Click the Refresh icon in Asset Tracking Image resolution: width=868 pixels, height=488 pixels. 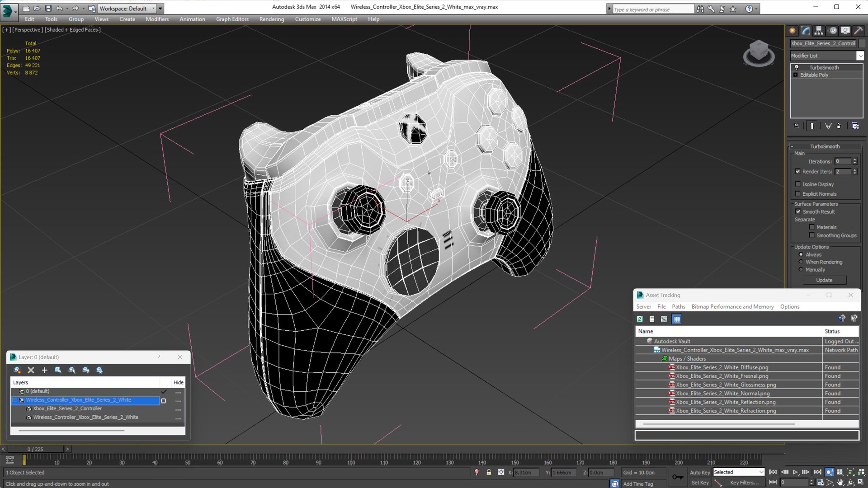pos(640,319)
